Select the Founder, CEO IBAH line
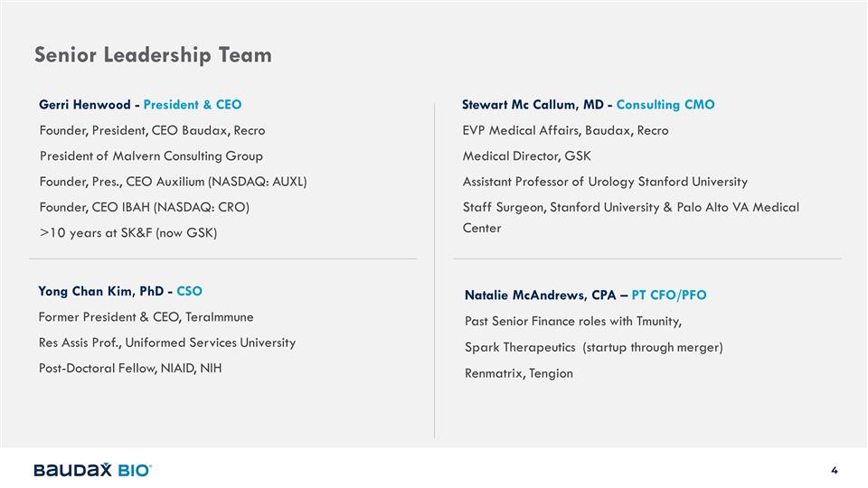 pos(145,207)
